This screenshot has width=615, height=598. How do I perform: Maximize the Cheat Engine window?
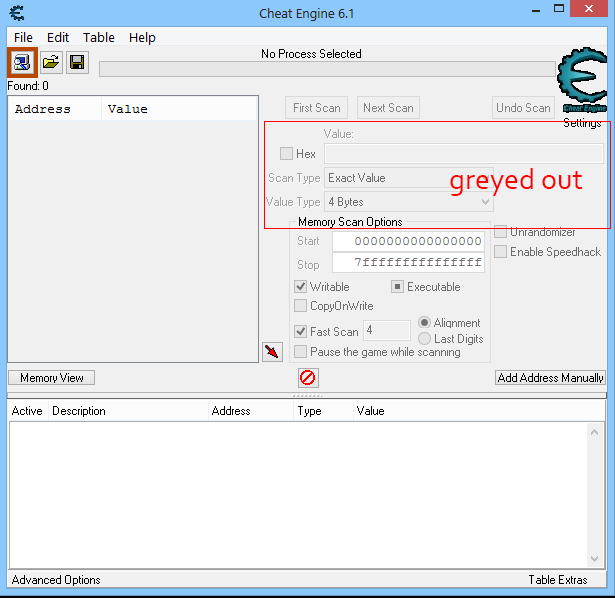click(x=559, y=9)
